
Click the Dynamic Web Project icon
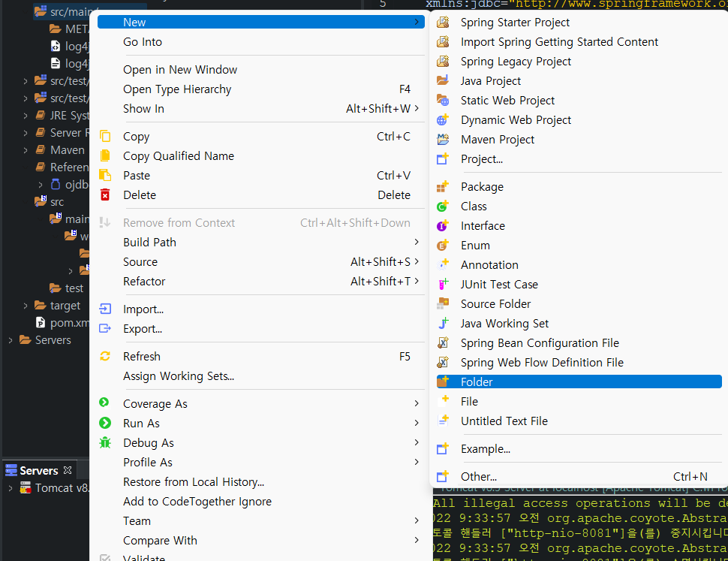(443, 119)
